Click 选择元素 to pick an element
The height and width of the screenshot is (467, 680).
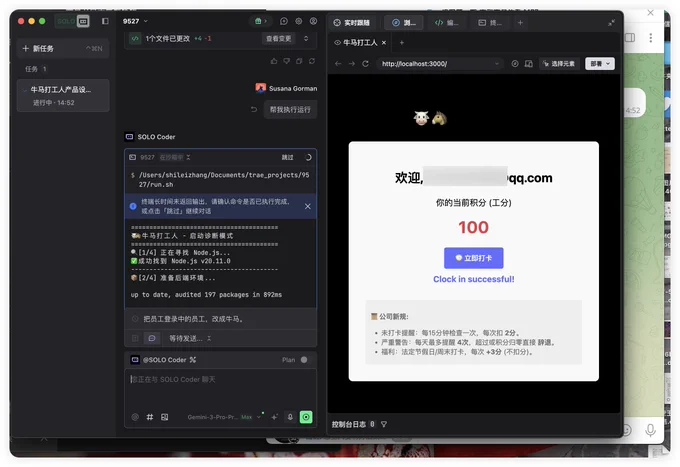pyautogui.click(x=559, y=64)
